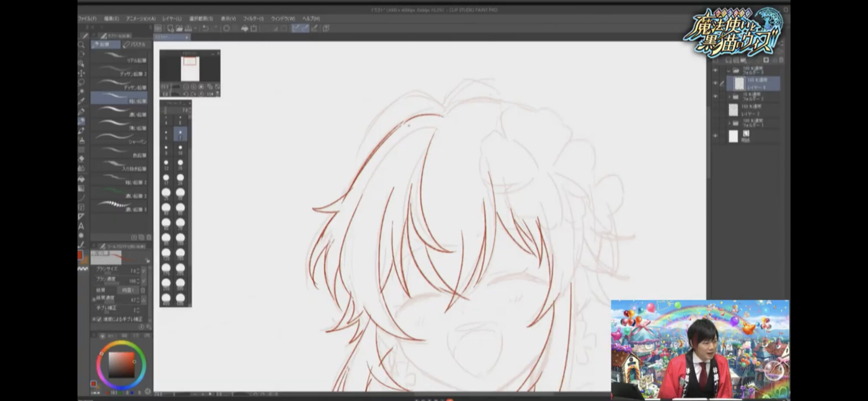The height and width of the screenshot is (401, 868).
Task: Select the eyedropper tool
Action: point(81,101)
